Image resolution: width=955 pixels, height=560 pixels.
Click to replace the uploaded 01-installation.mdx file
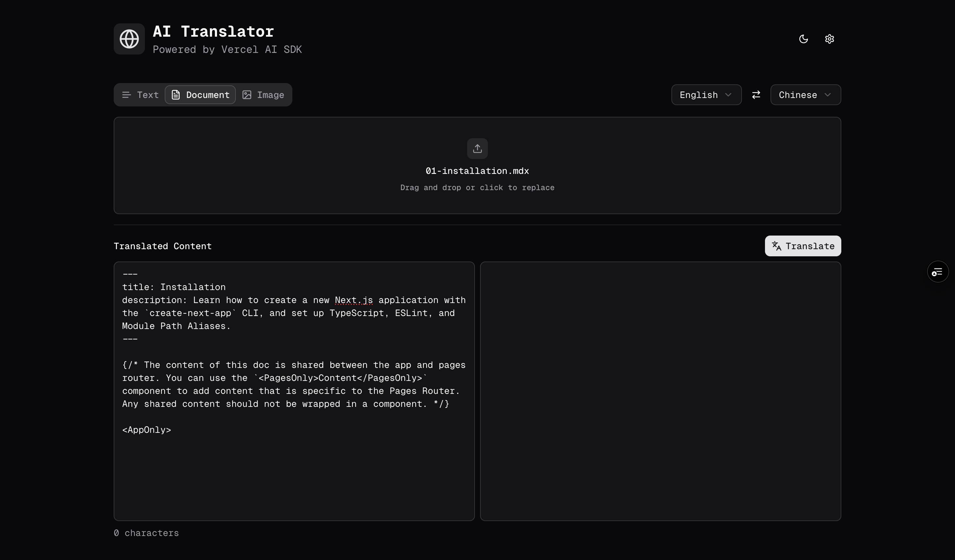click(x=477, y=165)
